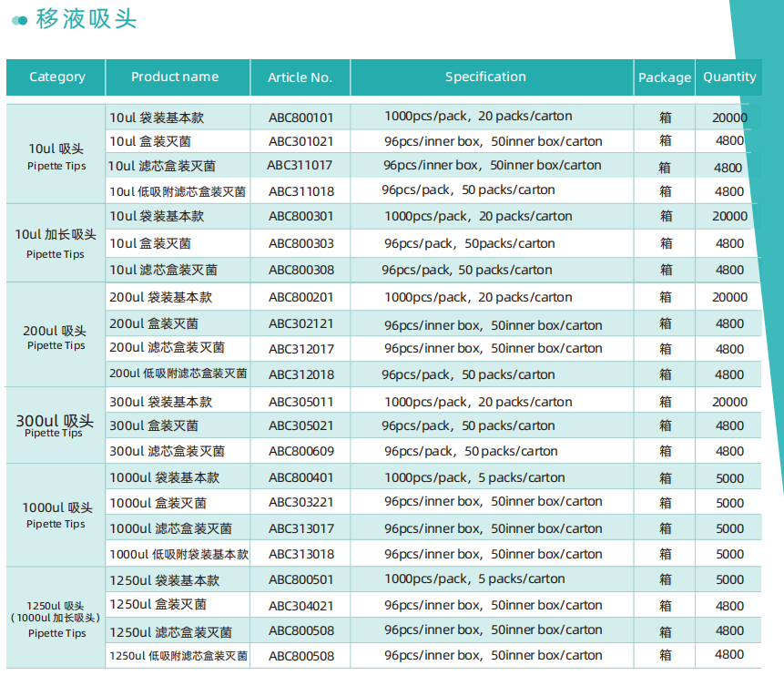784x686 pixels.
Task: Select the Package column header
Action: [x=664, y=77]
